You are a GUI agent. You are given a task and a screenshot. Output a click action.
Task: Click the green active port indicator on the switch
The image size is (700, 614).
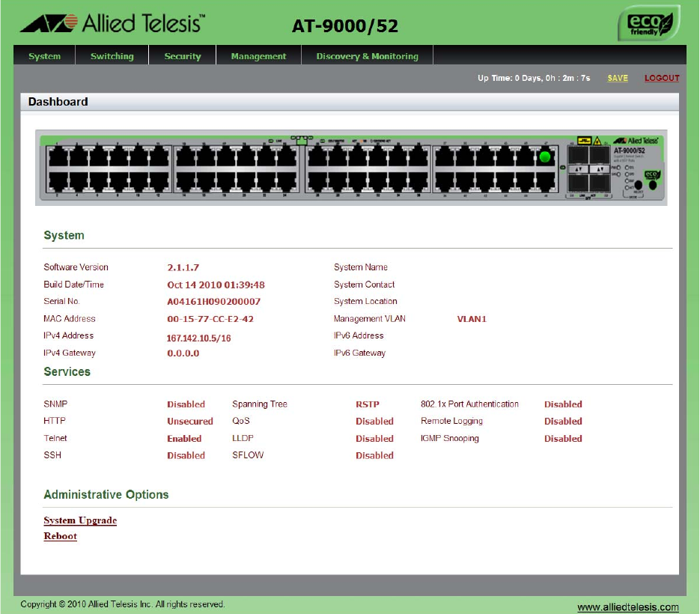pyautogui.click(x=545, y=156)
